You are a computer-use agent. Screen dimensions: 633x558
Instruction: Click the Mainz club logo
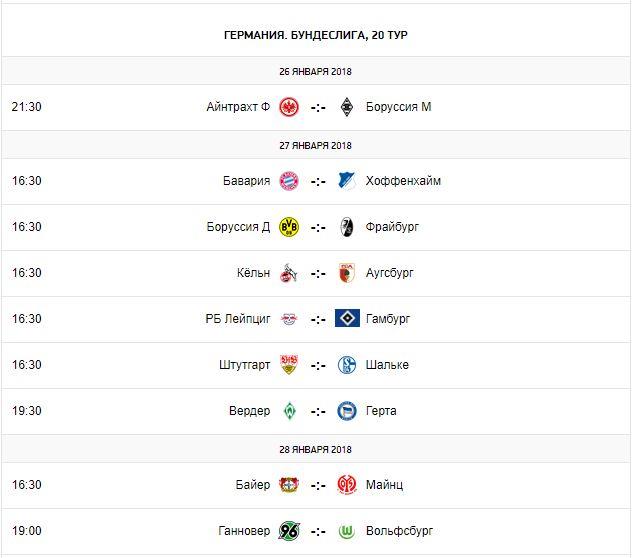347,485
